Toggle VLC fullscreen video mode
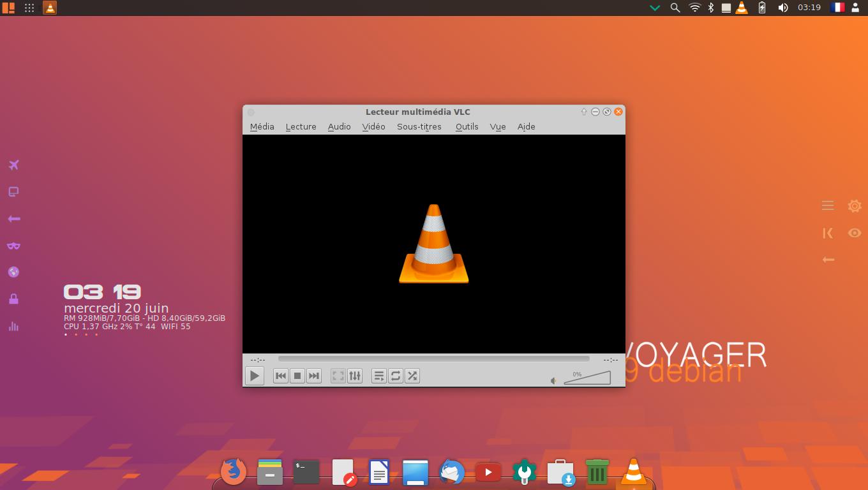Screen dimensions: 868x490 [338, 376]
